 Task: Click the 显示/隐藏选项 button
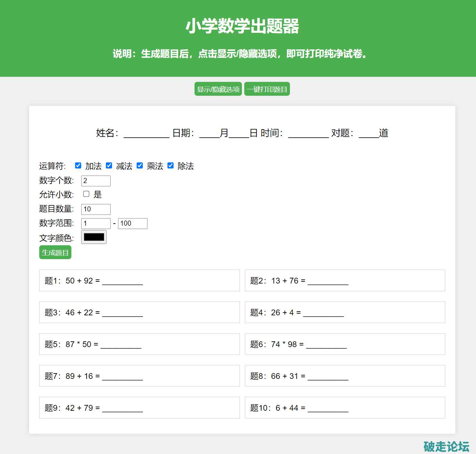click(218, 89)
